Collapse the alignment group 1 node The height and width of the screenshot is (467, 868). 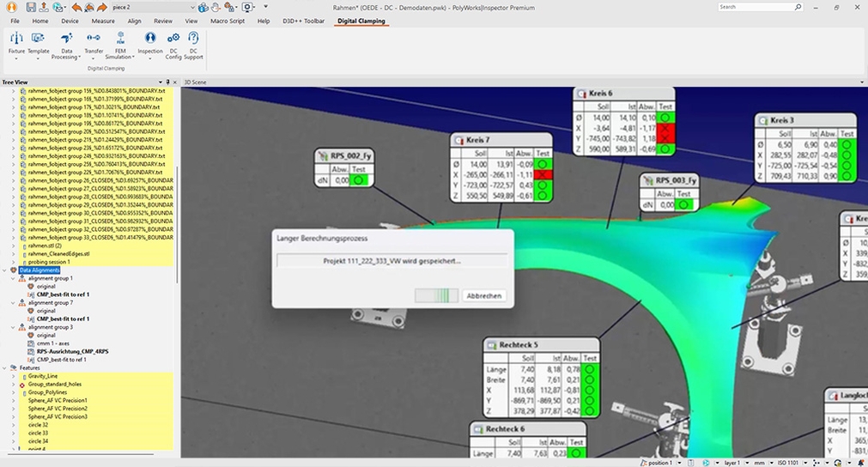tap(13, 278)
